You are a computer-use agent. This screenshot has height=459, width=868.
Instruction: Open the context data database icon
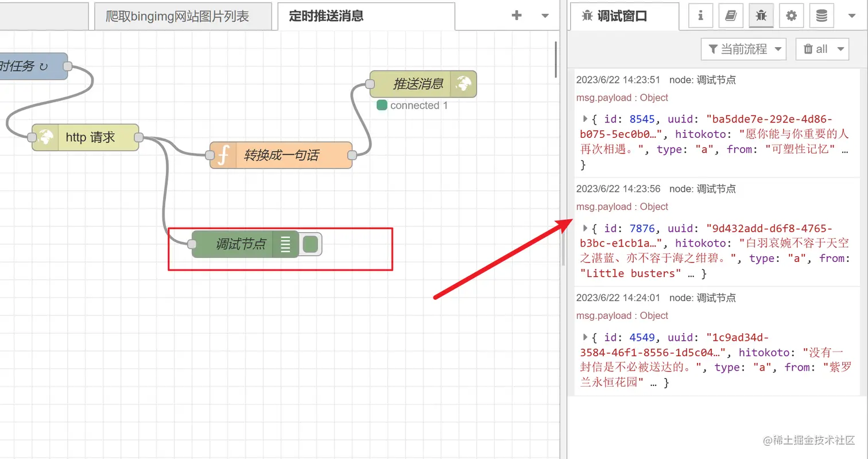[821, 16]
